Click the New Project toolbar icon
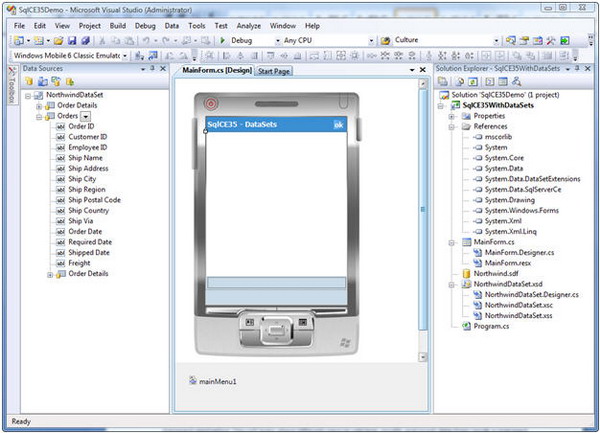600x433 pixels. [18, 41]
